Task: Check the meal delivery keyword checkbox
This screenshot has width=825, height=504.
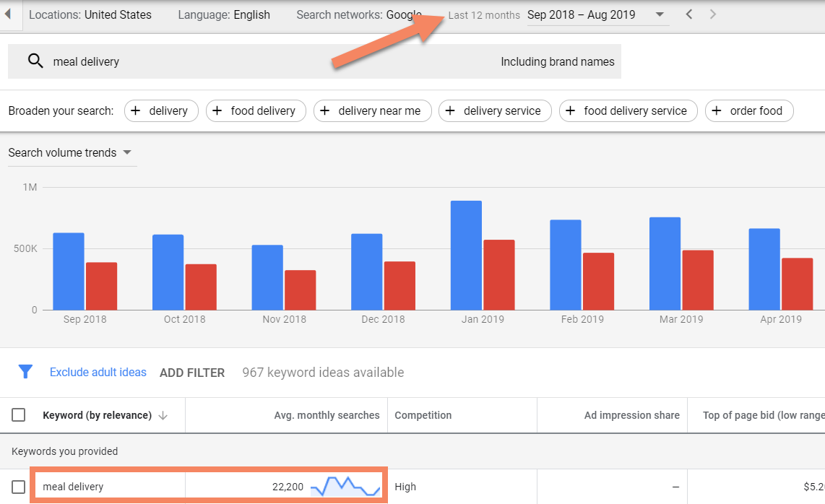Action: pyautogui.click(x=19, y=487)
